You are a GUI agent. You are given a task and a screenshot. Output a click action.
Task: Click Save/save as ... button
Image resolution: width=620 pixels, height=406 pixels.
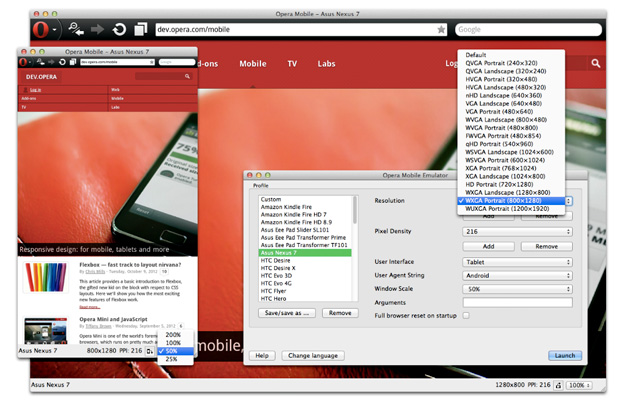click(287, 313)
